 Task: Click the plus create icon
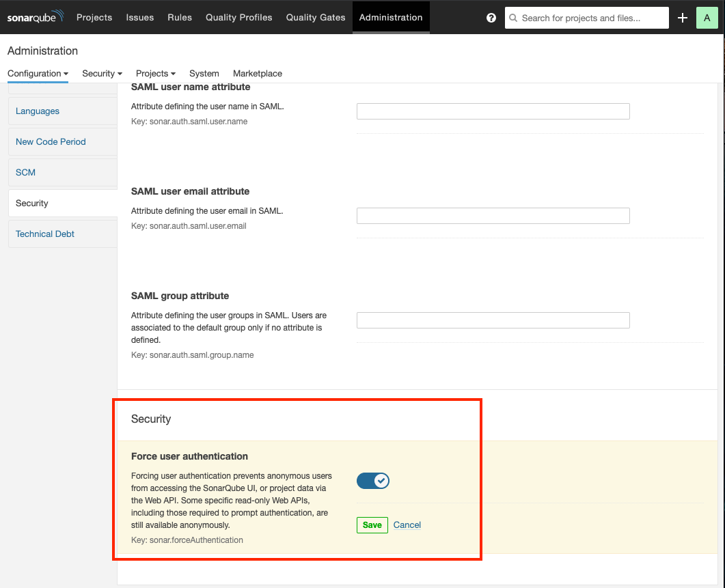pos(682,18)
